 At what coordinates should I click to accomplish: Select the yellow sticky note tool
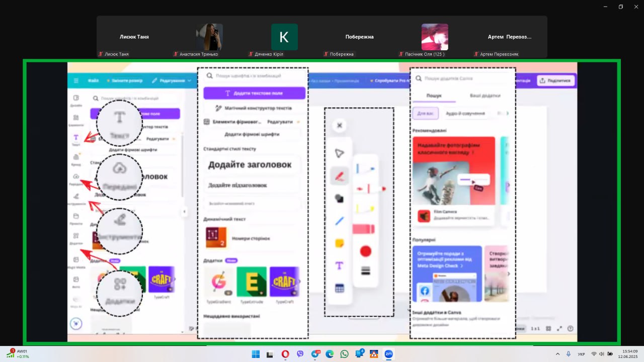click(x=340, y=243)
